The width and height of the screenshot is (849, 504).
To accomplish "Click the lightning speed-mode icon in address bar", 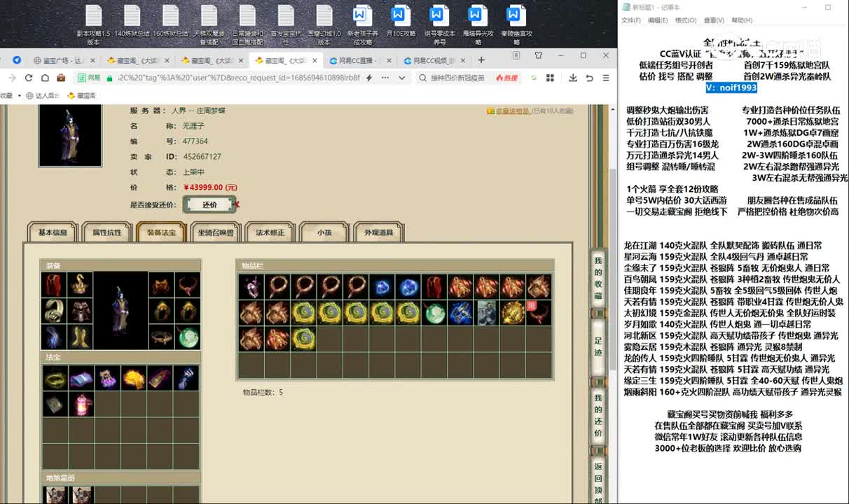I will [369, 78].
